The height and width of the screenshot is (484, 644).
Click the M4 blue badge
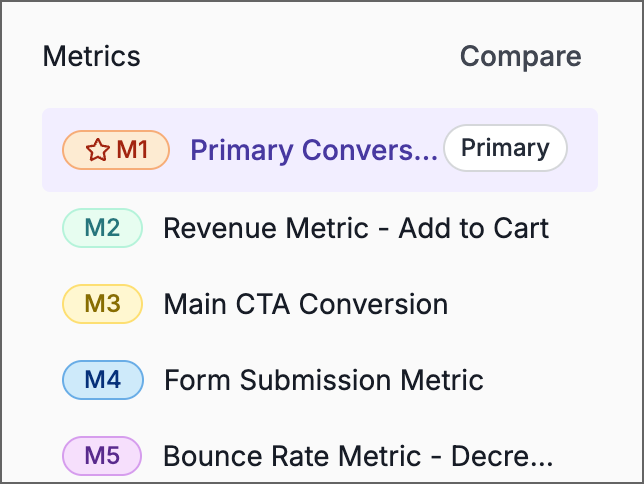tap(103, 380)
